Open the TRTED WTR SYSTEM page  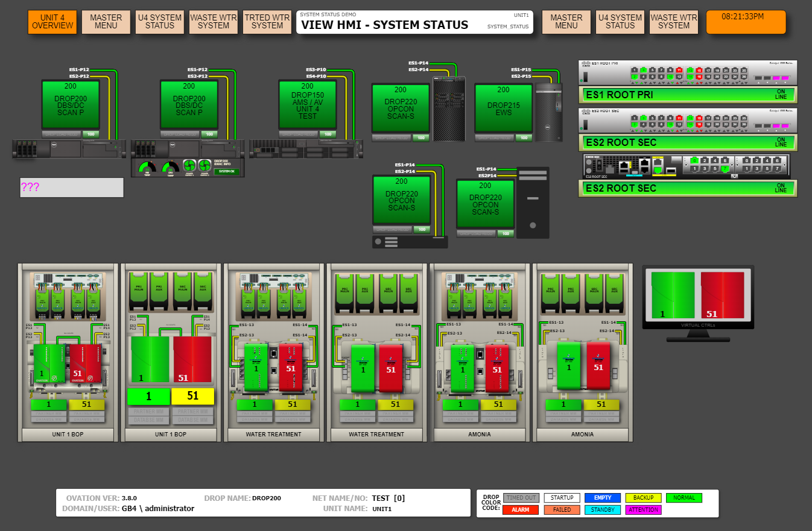coord(267,22)
